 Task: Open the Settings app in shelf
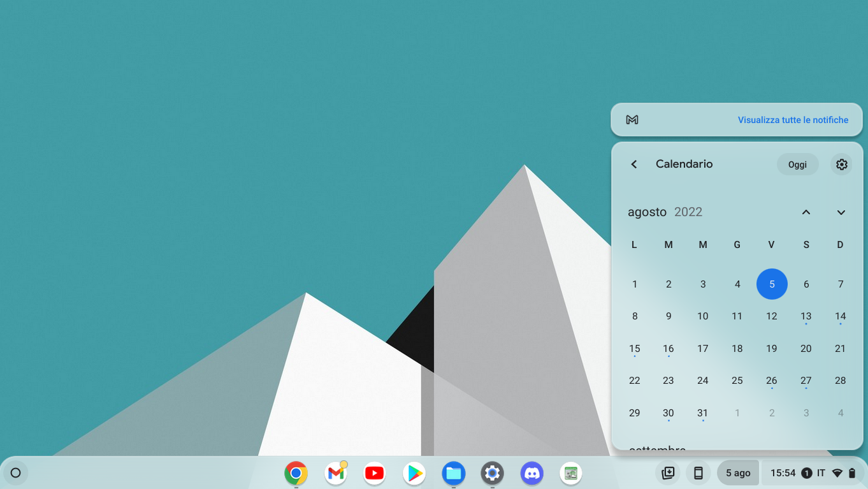click(x=492, y=473)
